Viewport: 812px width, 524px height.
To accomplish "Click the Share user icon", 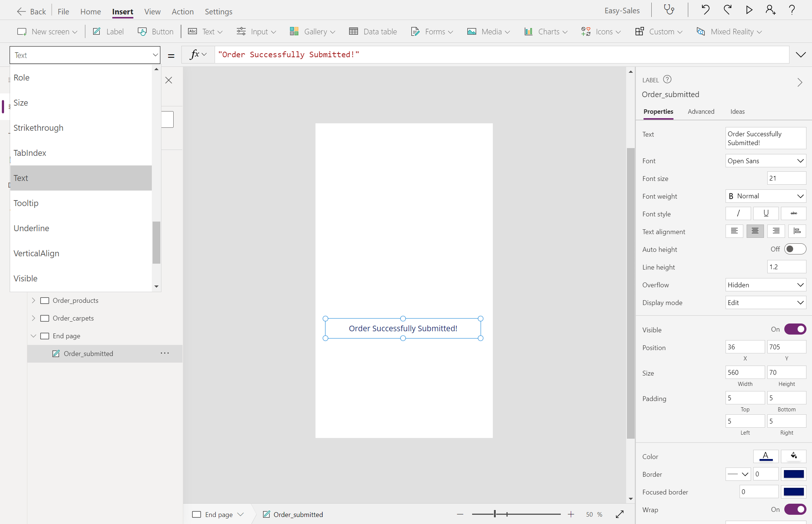I will [x=770, y=10].
